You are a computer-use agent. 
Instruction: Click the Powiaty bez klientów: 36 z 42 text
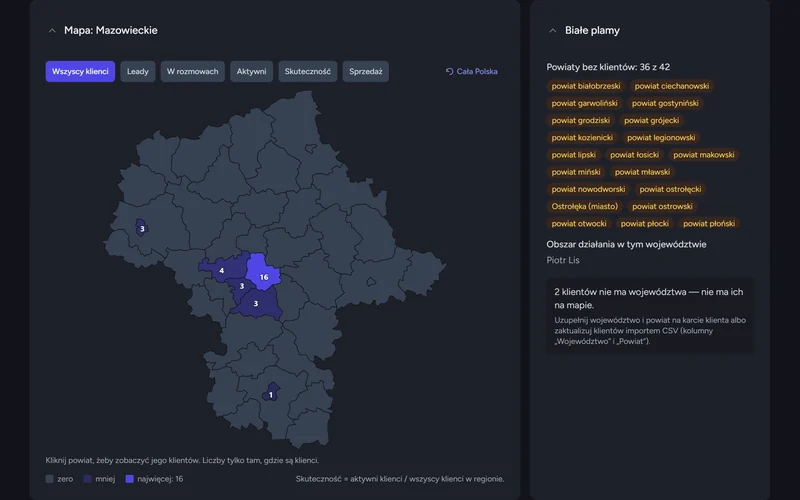pyautogui.click(x=608, y=67)
